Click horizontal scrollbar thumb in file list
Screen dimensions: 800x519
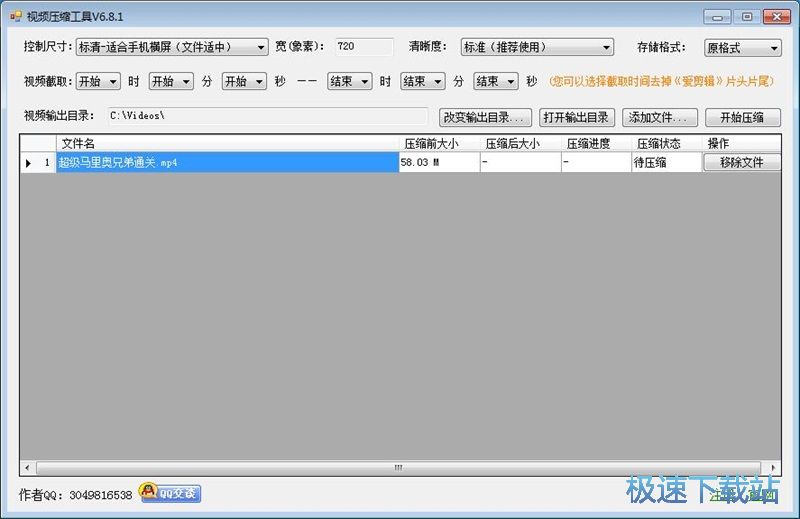[x=398, y=467]
